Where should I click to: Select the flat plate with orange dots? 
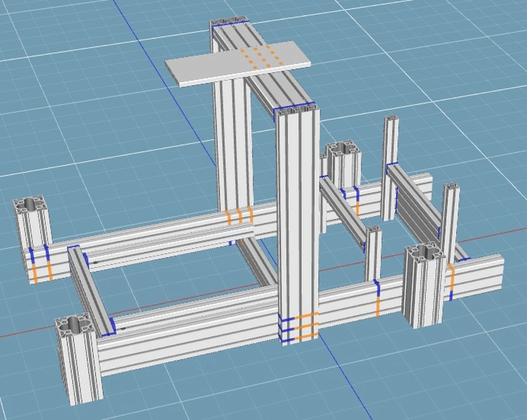pyautogui.click(x=237, y=64)
